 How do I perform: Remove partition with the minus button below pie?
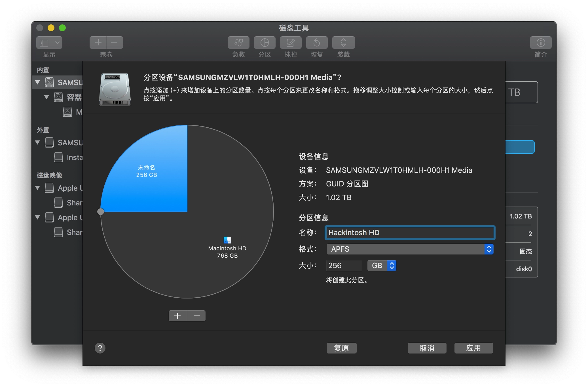coord(196,316)
